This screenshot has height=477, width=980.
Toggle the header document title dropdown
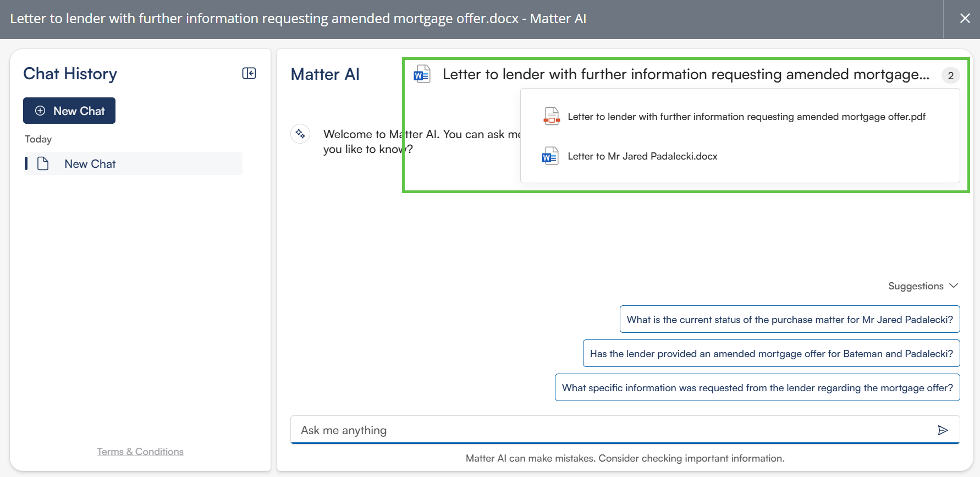click(x=686, y=74)
